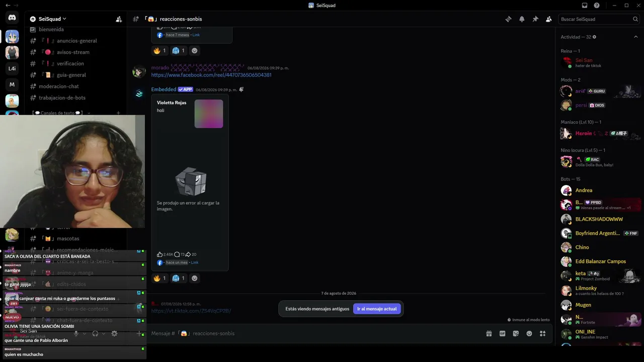Open Sei San's profile in member list

click(x=600, y=63)
